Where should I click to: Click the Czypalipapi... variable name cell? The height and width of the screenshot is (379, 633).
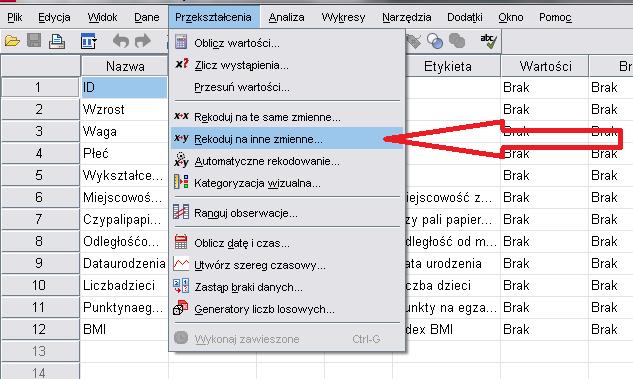124,219
